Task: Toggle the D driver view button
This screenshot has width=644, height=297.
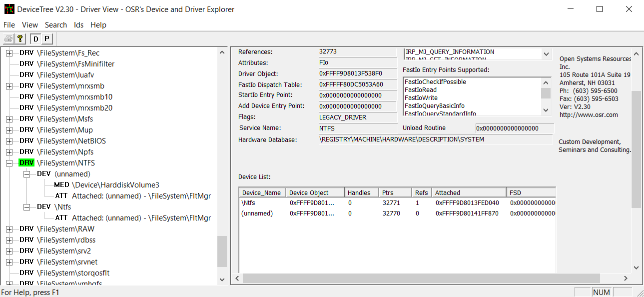Action: click(x=36, y=38)
